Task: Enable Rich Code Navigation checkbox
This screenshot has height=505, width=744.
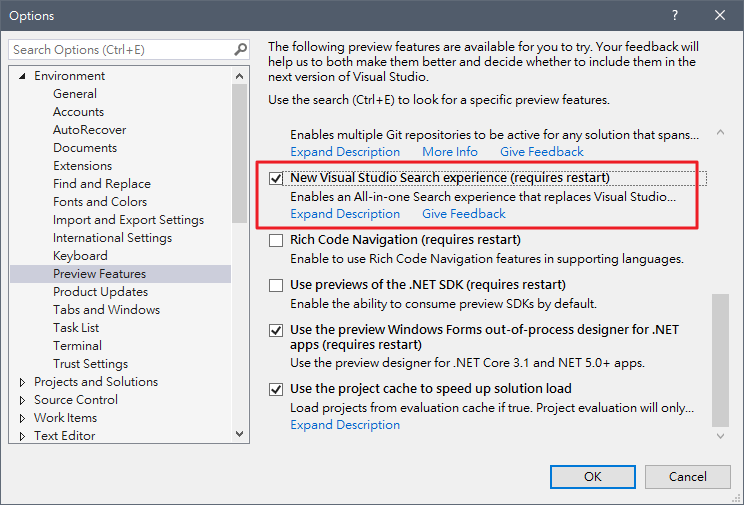Action: coord(276,241)
